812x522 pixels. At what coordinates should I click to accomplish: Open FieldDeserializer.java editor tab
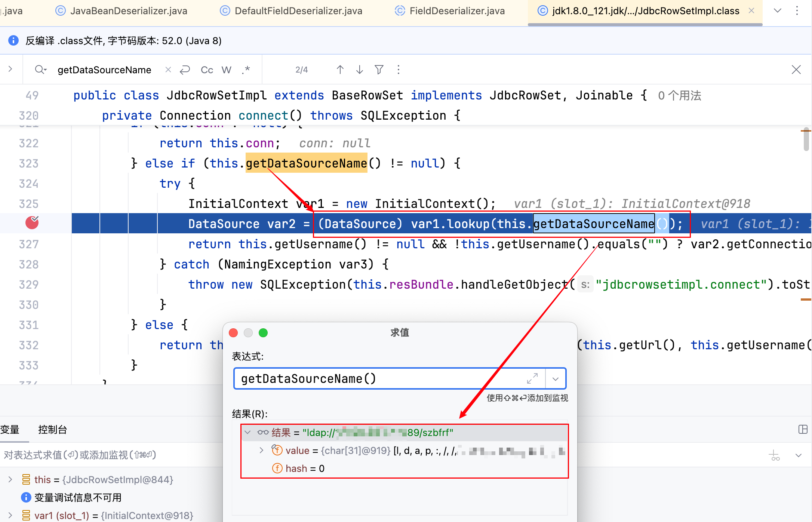(457, 11)
